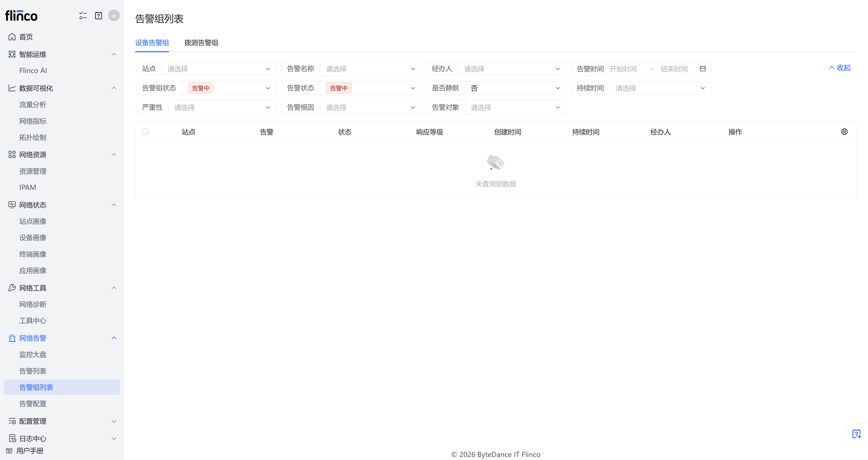Open the 严重性 dropdown
868x460 pixels.
[222, 107]
